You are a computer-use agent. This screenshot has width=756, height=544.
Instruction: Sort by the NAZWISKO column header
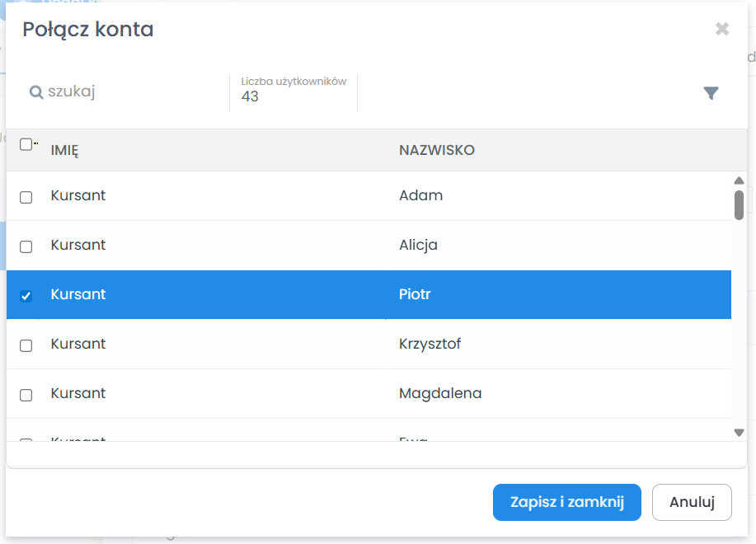[x=437, y=150]
